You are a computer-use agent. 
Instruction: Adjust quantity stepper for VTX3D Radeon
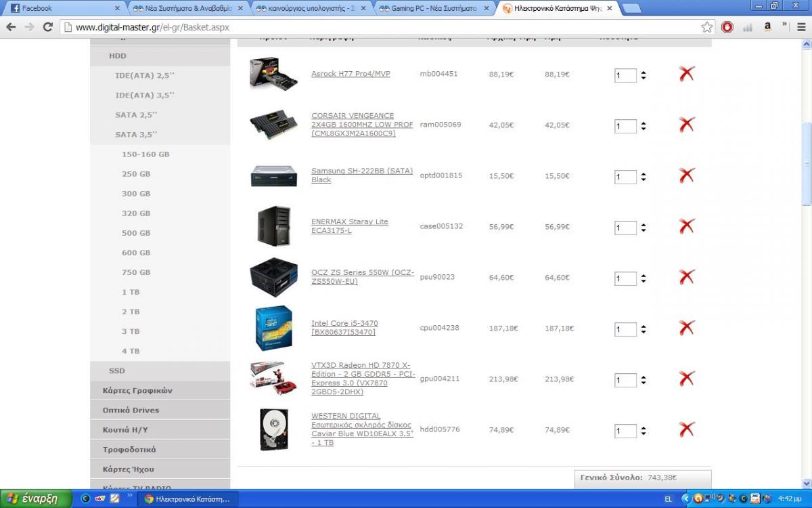(x=643, y=380)
